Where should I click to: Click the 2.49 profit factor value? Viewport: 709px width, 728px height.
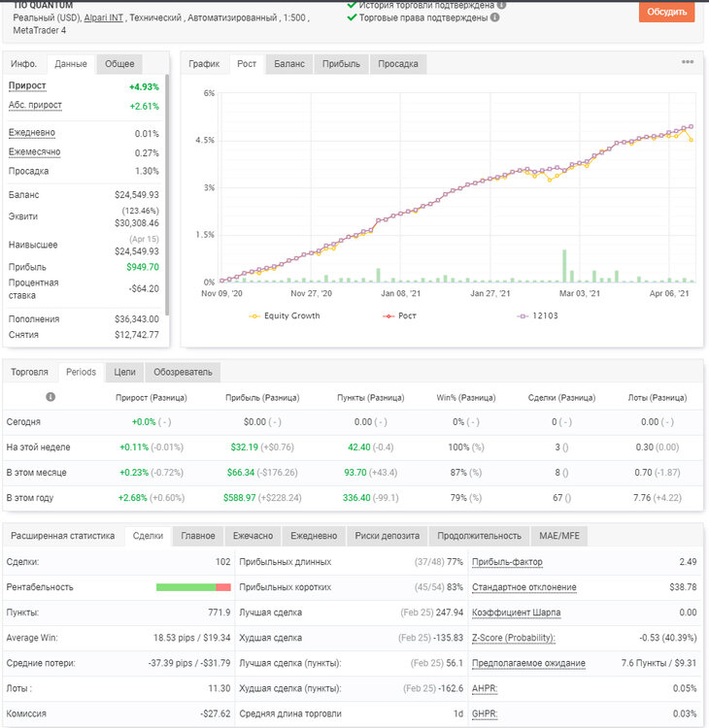[x=688, y=562]
